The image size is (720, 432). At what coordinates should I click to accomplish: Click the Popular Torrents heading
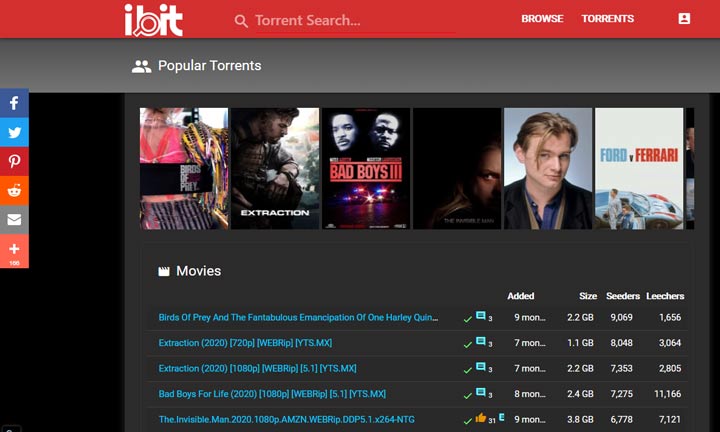point(209,66)
